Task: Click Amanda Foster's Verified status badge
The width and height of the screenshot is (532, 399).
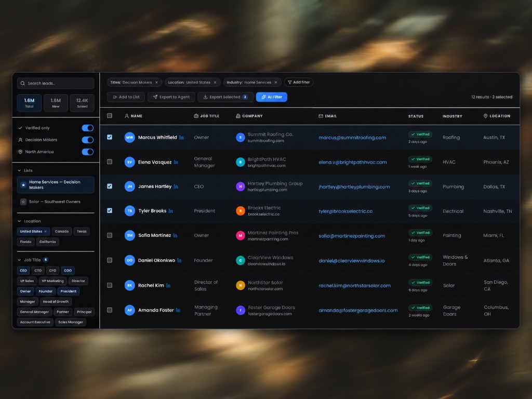Action: pos(420,308)
